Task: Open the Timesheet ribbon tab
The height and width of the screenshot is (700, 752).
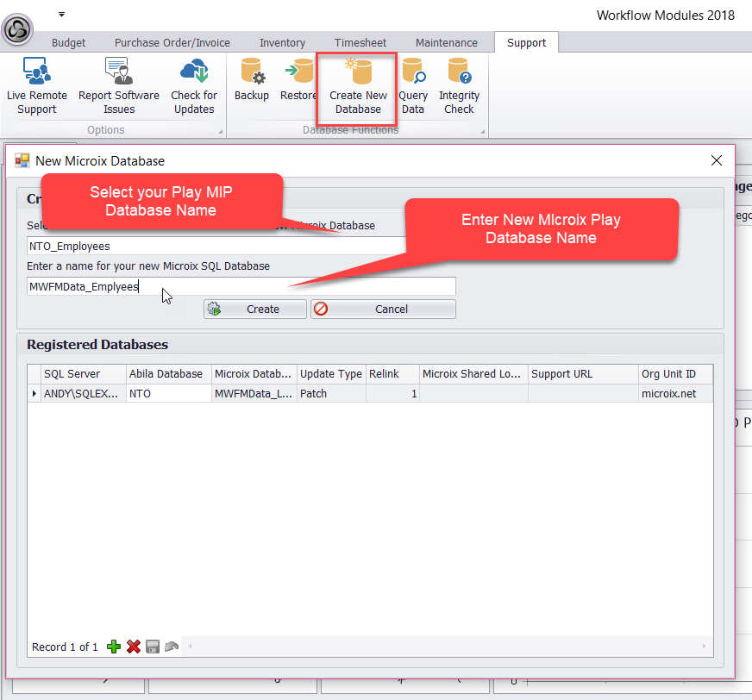Action: tap(360, 42)
